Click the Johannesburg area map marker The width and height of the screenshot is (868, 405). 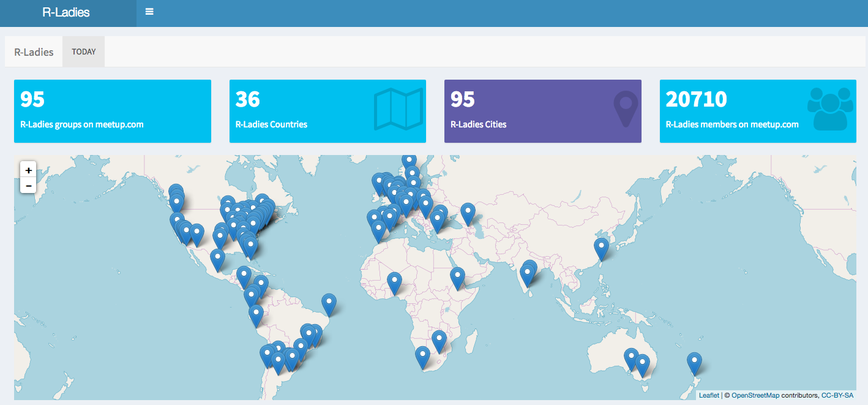click(x=439, y=341)
